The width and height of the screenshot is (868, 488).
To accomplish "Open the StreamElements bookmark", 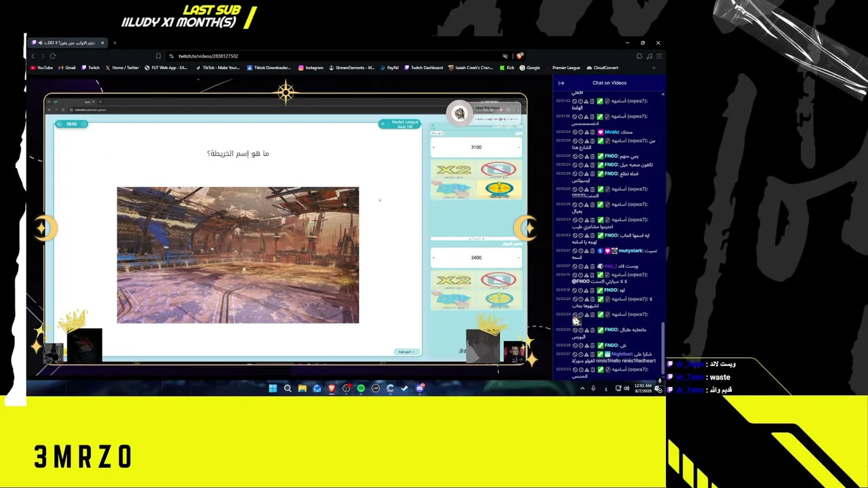I will pyautogui.click(x=351, y=68).
